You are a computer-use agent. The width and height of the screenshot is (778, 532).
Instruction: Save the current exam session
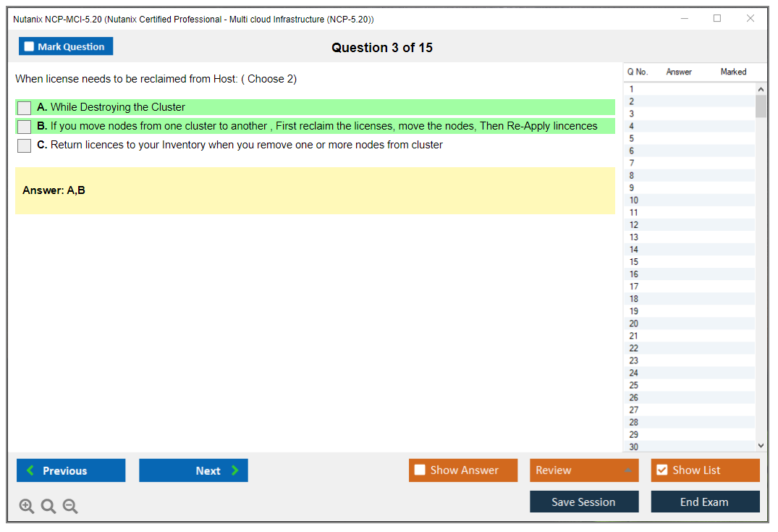[x=583, y=502]
